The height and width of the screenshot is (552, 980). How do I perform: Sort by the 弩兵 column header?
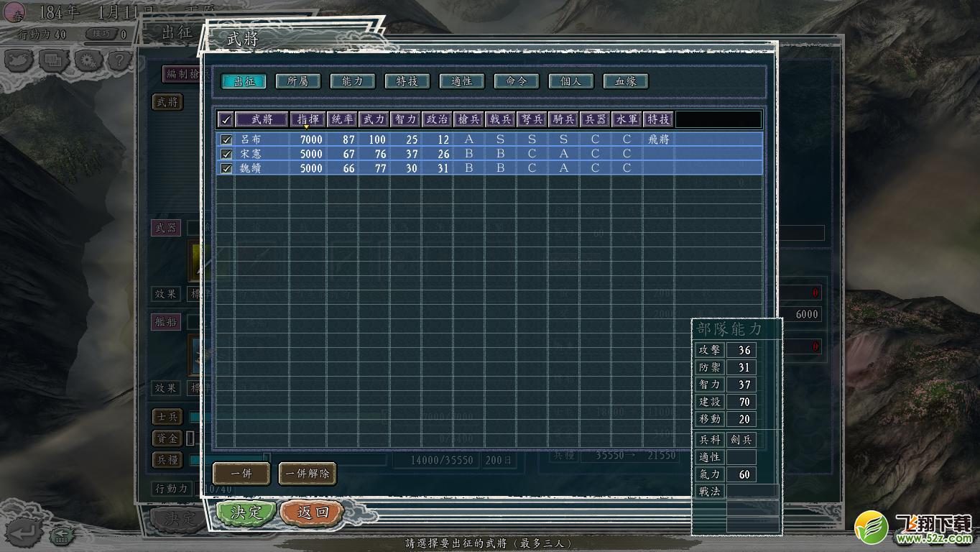pos(532,119)
